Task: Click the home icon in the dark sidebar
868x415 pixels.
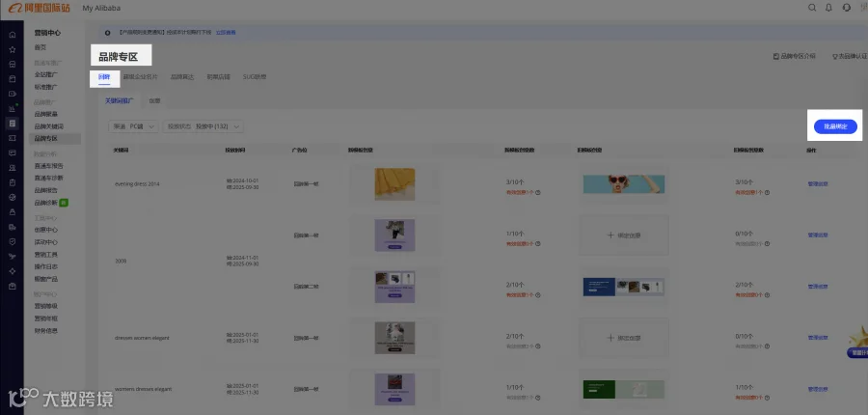Action: coord(13,35)
